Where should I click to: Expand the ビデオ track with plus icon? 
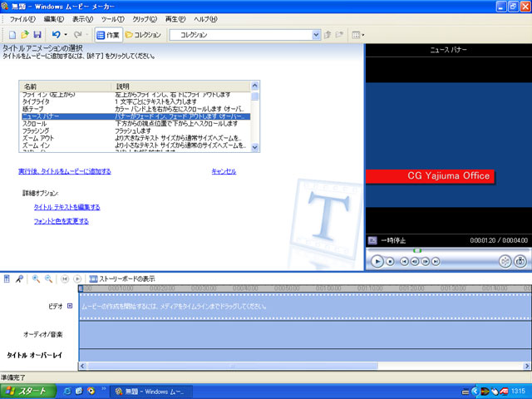(x=70, y=306)
